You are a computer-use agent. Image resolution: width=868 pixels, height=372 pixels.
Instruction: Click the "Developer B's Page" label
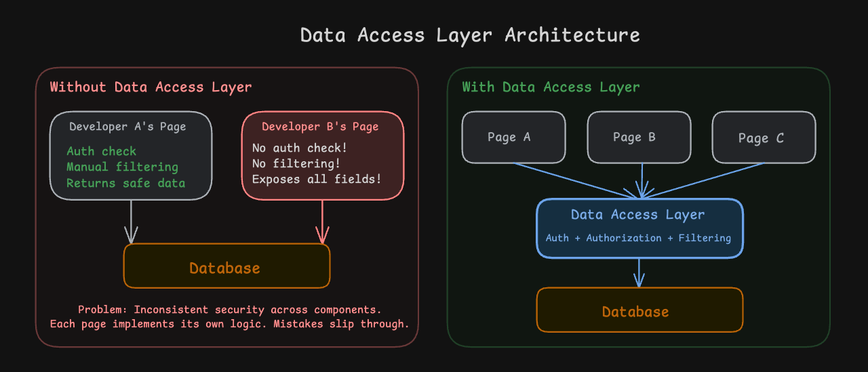[320, 127]
